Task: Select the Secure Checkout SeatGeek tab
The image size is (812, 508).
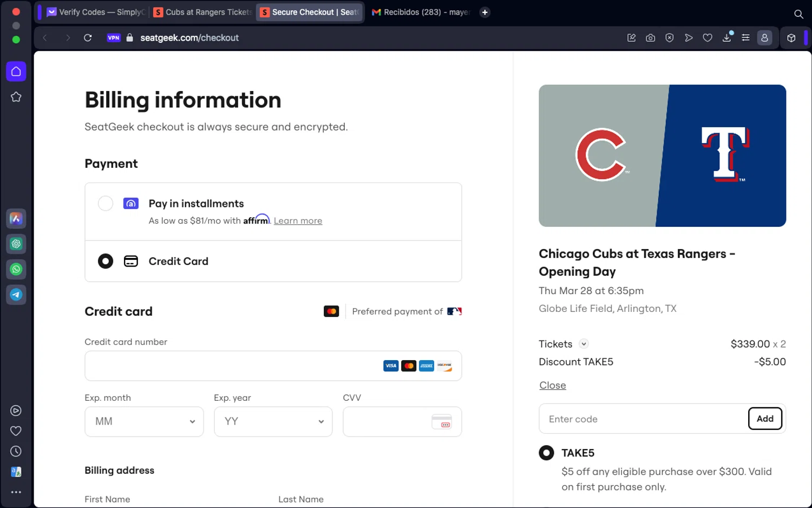Action: [x=310, y=12]
